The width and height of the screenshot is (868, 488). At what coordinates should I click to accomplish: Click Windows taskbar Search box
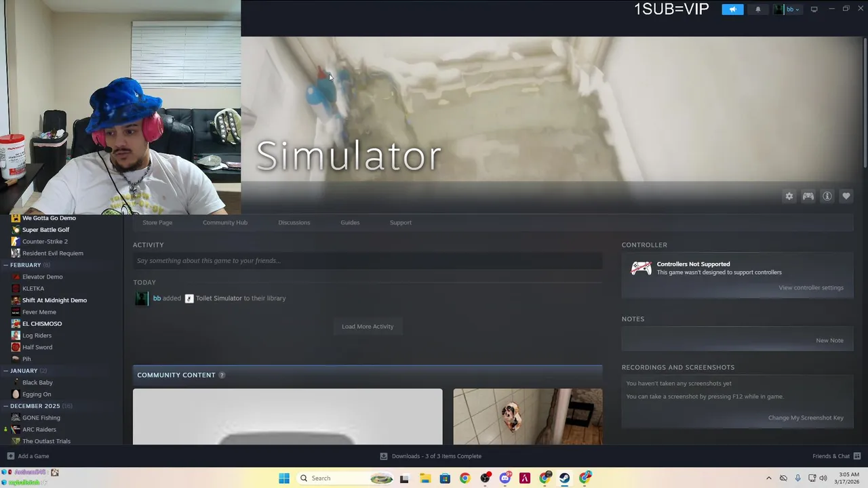tap(345, 478)
